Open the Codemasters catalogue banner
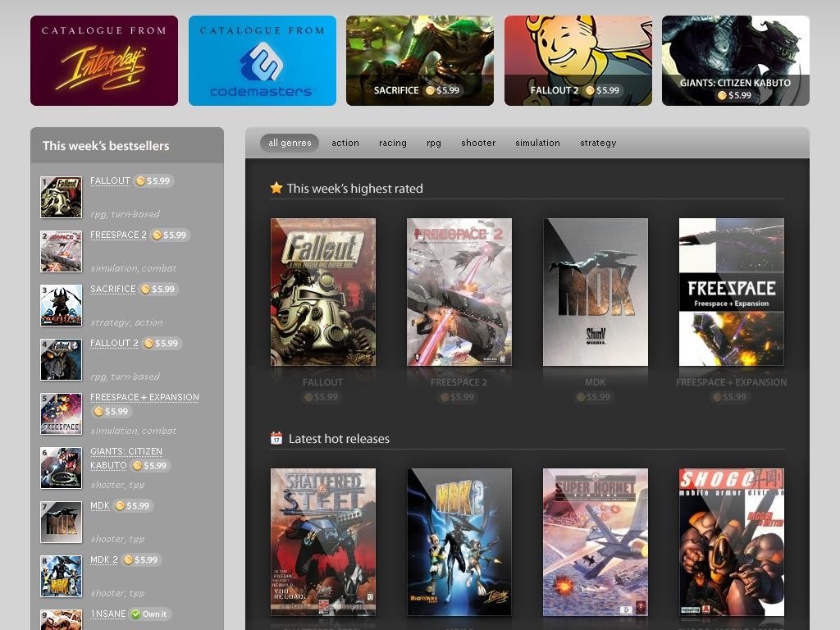 (262, 61)
